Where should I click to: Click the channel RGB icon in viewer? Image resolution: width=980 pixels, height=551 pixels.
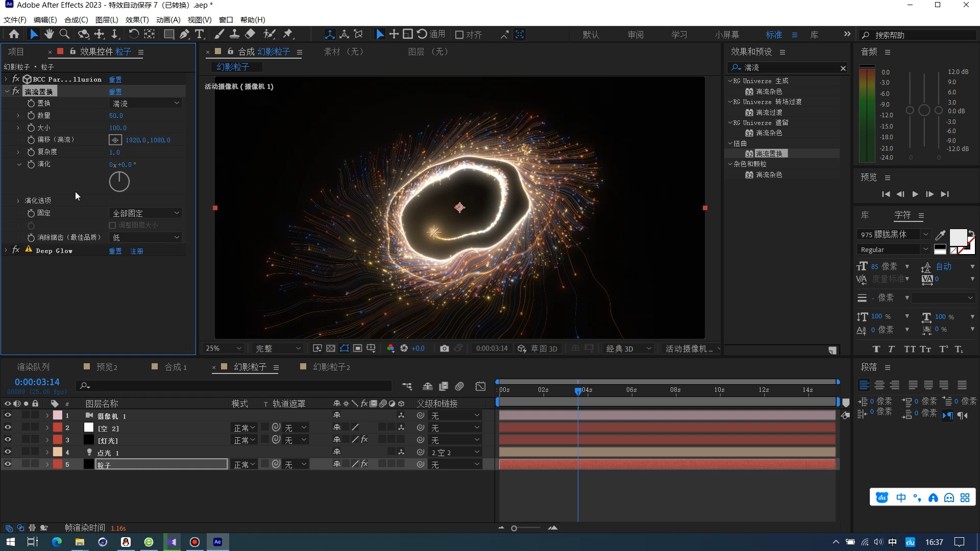click(390, 348)
